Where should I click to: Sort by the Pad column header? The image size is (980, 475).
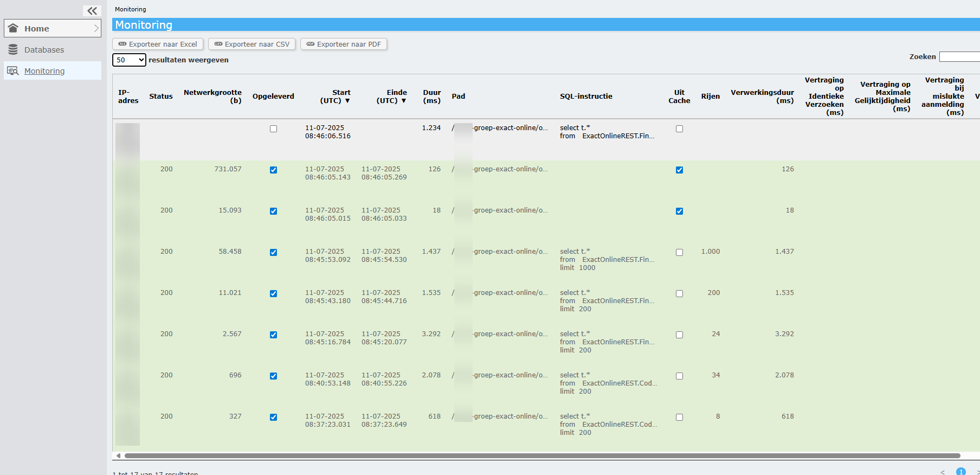459,97
